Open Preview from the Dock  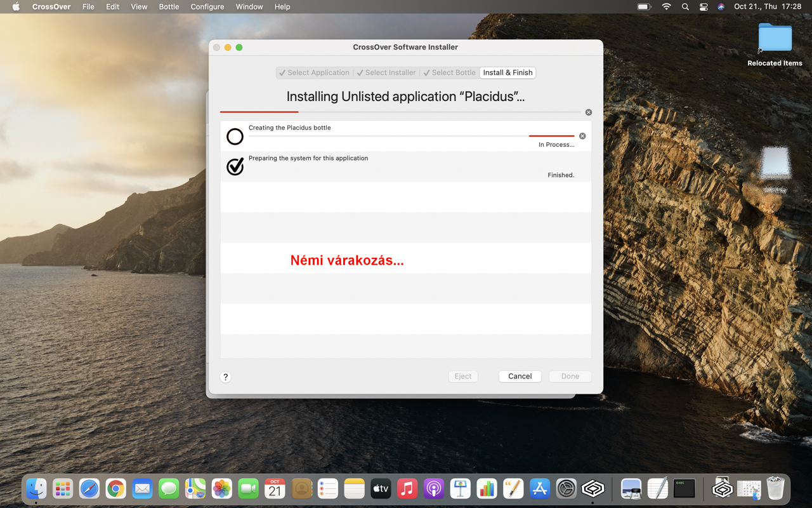[631, 488]
